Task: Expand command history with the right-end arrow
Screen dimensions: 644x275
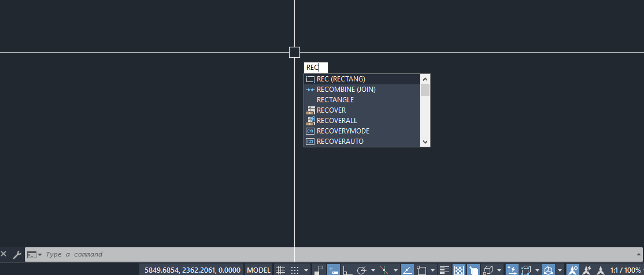Action: (x=639, y=254)
